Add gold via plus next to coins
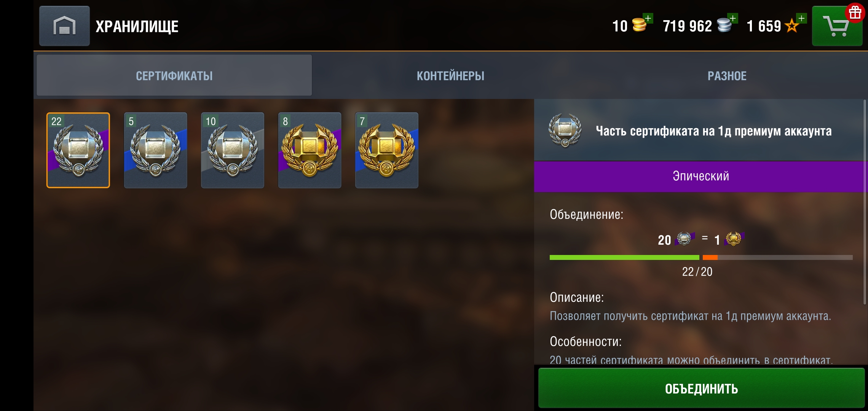This screenshot has height=411, width=868. (x=648, y=18)
